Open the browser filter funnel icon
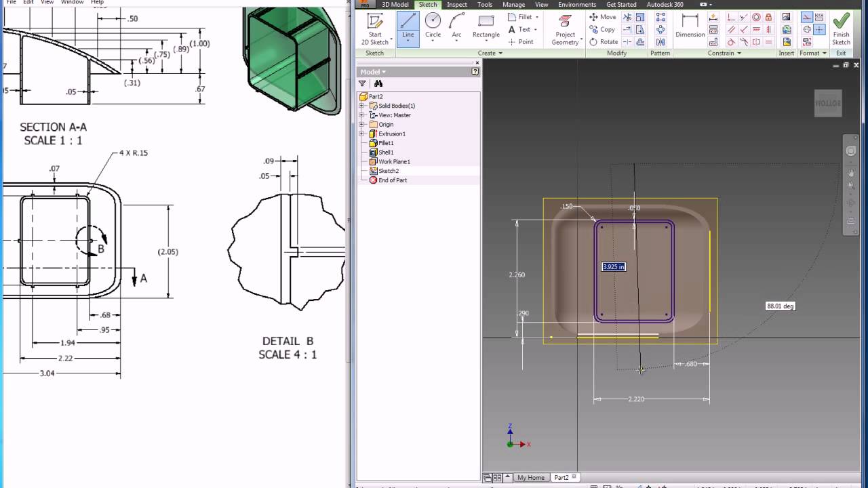This screenshot has height=488, width=868. coord(362,84)
